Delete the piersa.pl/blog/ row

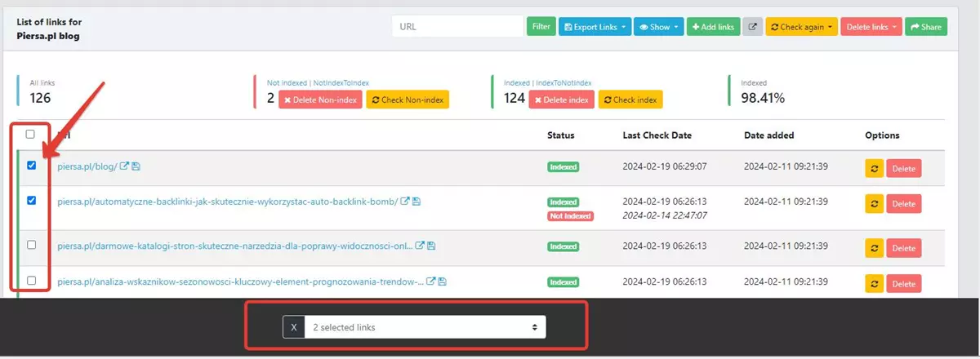click(904, 169)
